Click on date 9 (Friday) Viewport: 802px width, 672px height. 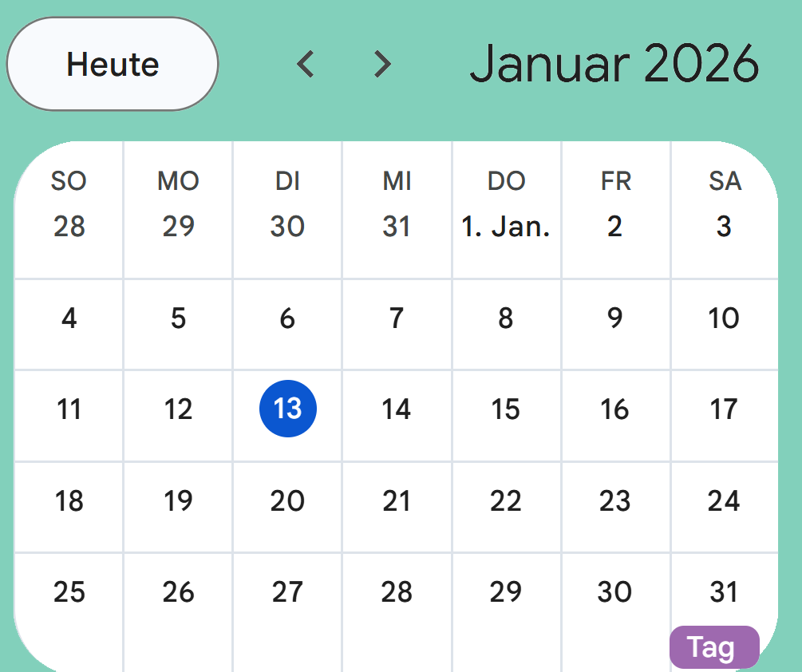614,318
